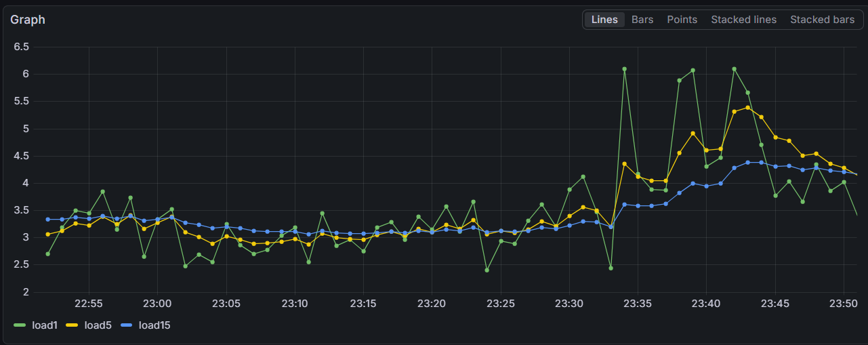Select the Lines graph style

(x=604, y=20)
